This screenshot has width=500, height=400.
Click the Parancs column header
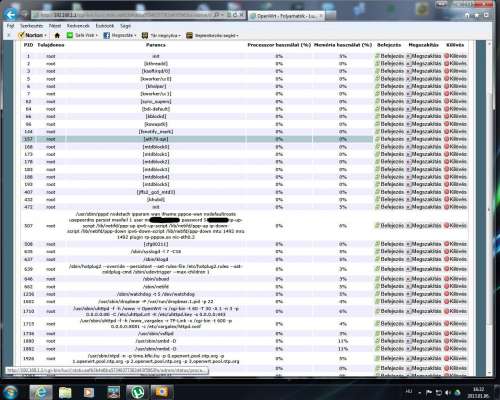(x=156, y=45)
